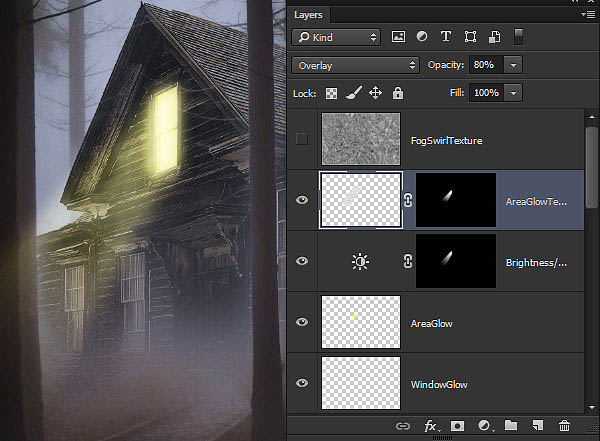Viewport: 600px width, 441px height.
Task: Lock transparent pixels icon
Action: [x=331, y=93]
